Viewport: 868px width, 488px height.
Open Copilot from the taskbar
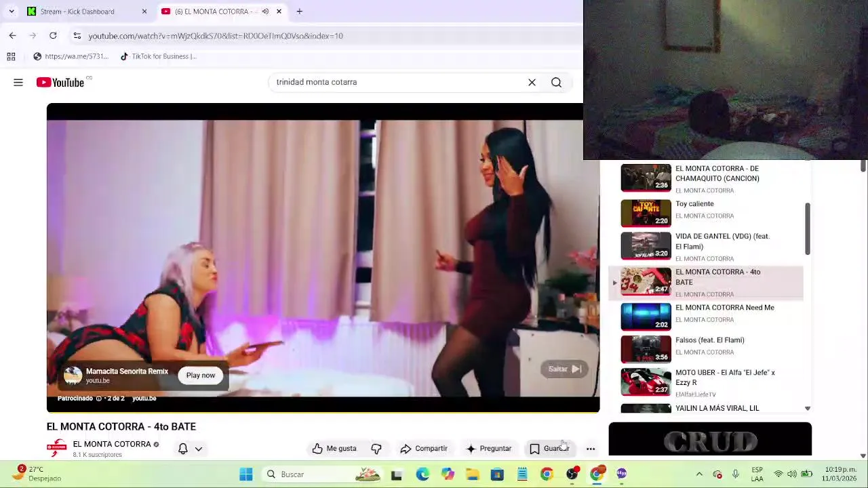pos(448,474)
